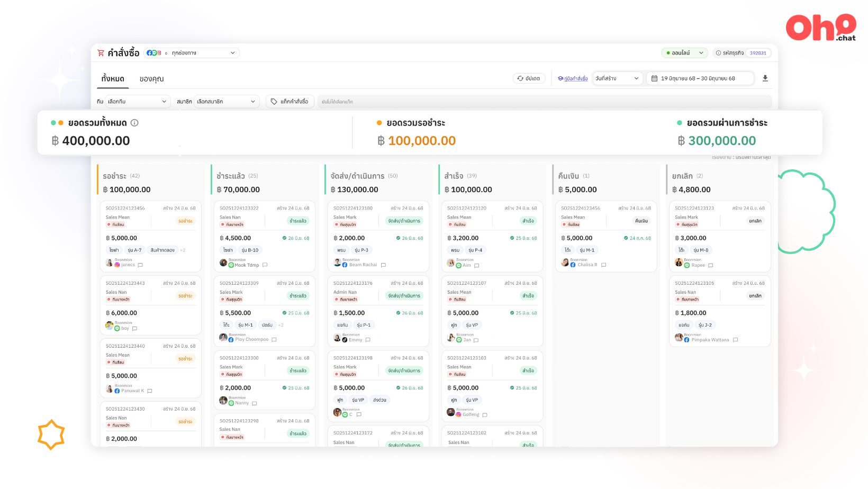
Task: Open chat icon next to janecs
Action: tap(140, 265)
